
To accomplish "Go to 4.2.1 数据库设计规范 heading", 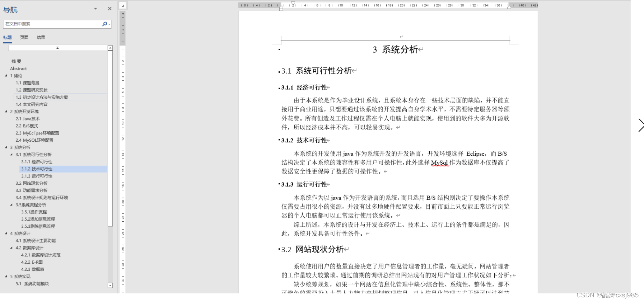I will click(x=41, y=255).
